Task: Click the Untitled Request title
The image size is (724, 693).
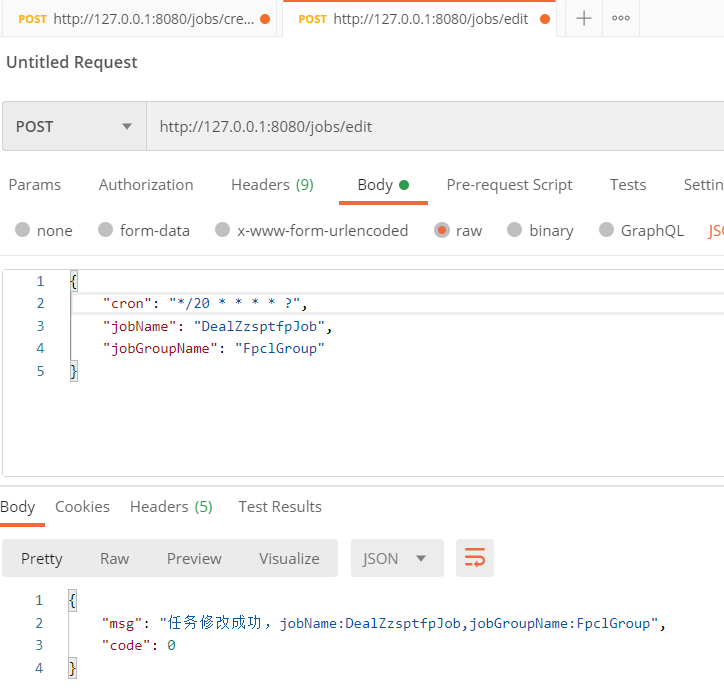Action: (72, 62)
